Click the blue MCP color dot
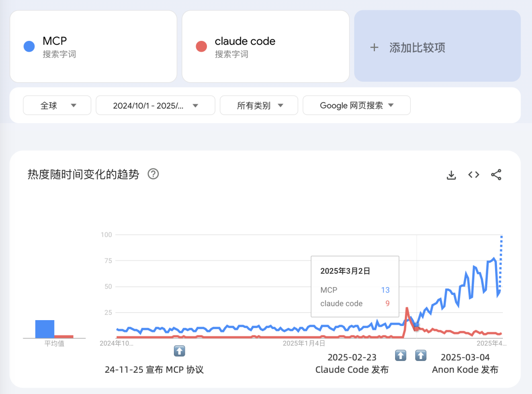Screen dimensions: 532x394 29,46
